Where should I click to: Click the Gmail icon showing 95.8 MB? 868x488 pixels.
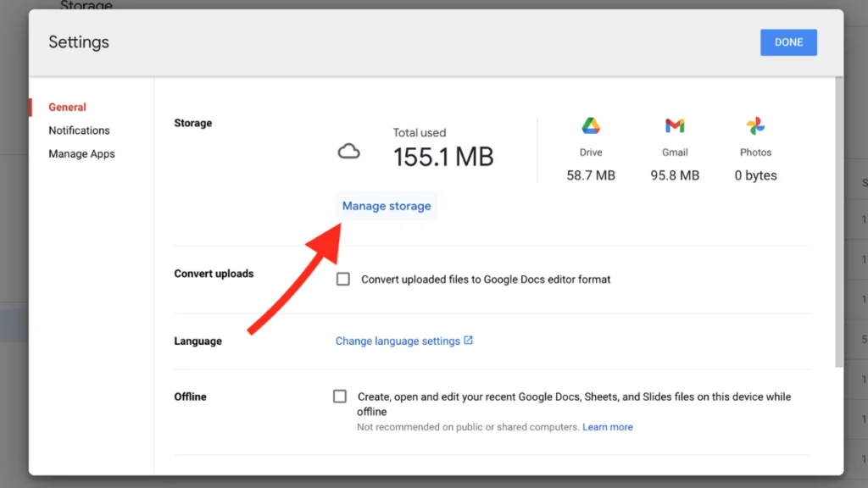pos(674,125)
